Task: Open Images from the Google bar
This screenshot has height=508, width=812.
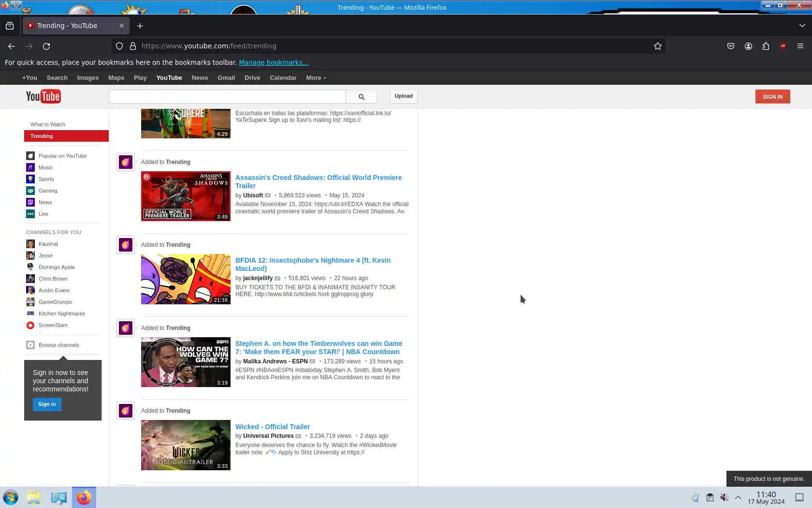Action: click(x=88, y=77)
